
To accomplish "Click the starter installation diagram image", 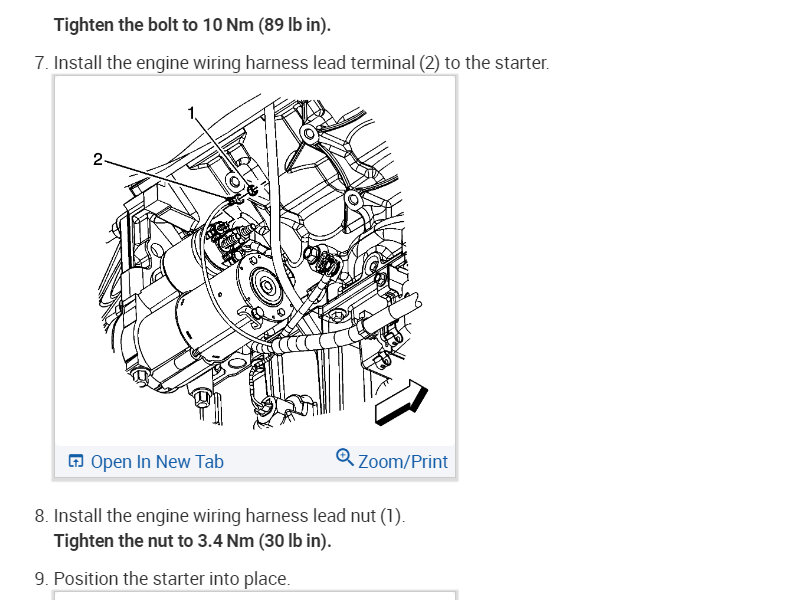I will (x=256, y=261).
